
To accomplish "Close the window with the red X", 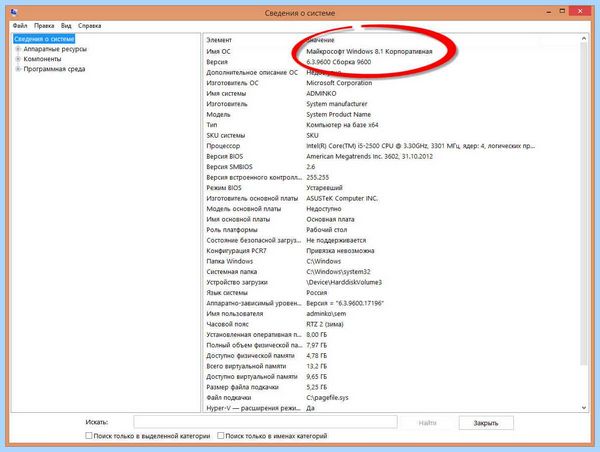I will pos(580,11).
